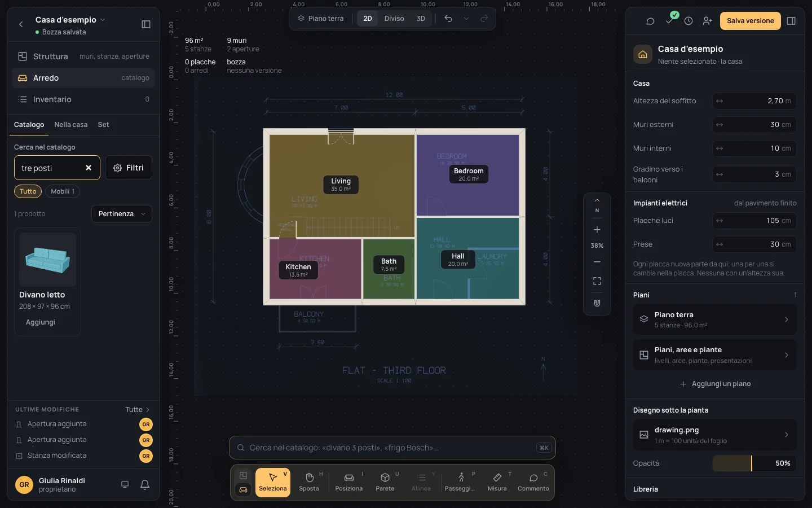The height and width of the screenshot is (508, 812).
Task: Adjust the drawing Opacità slider
Action: pos(754,463)
